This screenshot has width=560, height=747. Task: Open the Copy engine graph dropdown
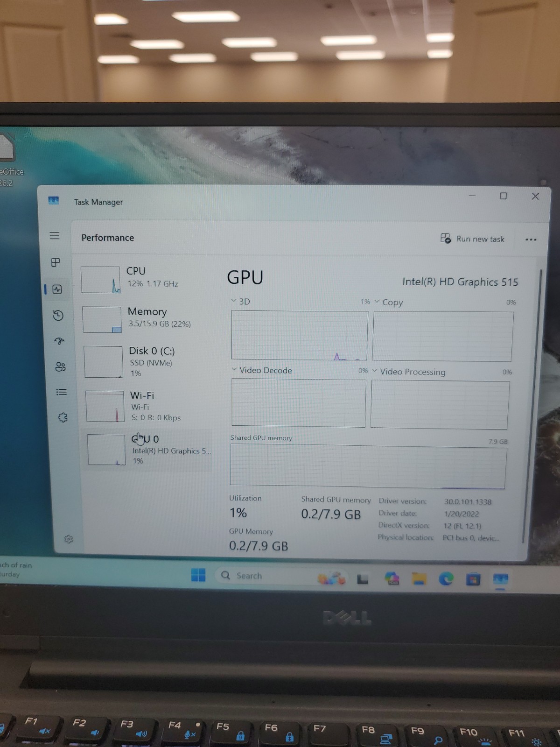point(389,302)
